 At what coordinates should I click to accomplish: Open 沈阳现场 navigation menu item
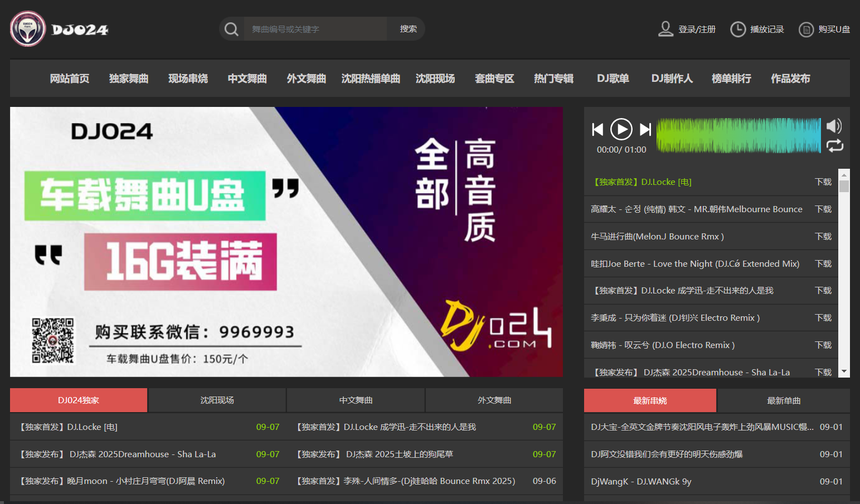[x=435, y=79]
